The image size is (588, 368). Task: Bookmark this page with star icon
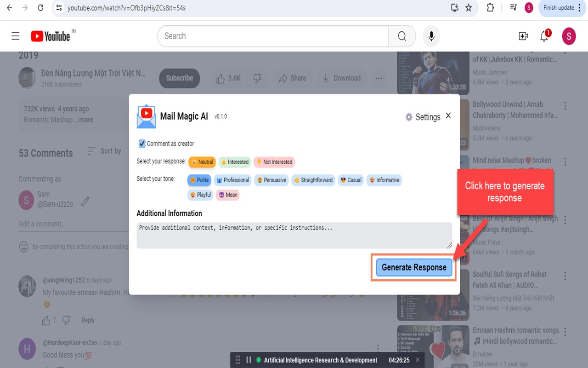click(469, 8)
